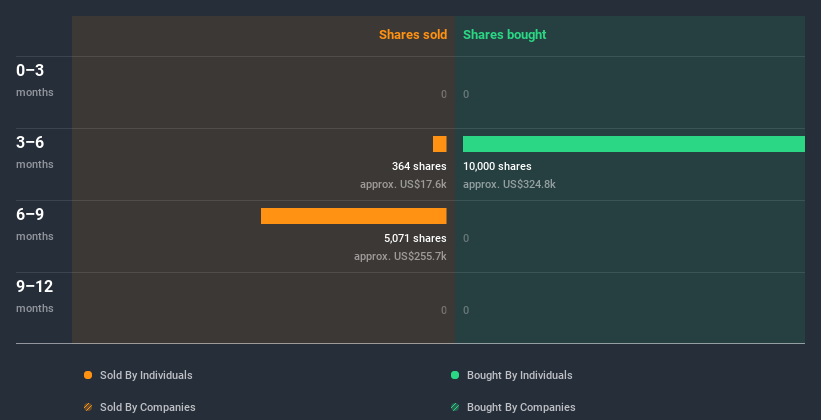Click the approx. US$17.6k amount

pos(403,184)
